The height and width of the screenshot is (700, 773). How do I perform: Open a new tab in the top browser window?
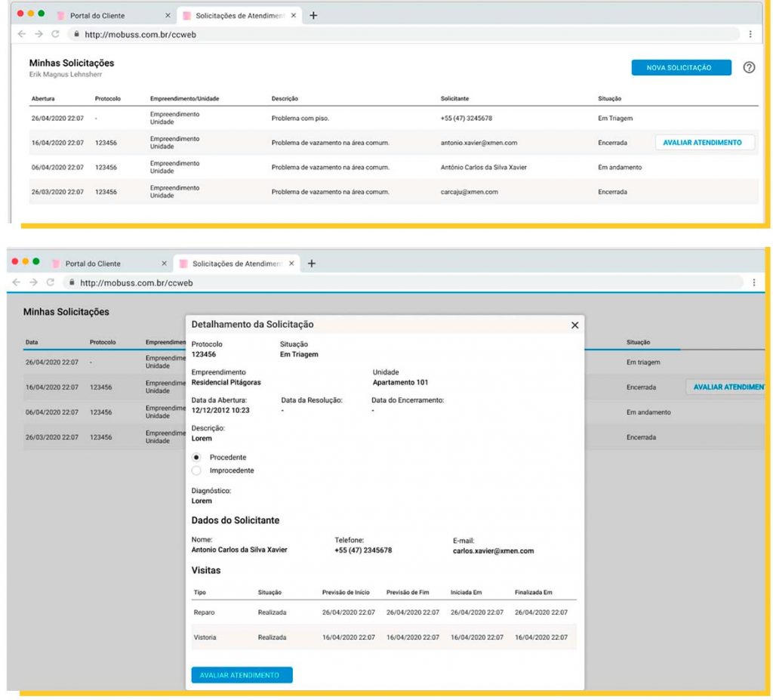[313, 16]
